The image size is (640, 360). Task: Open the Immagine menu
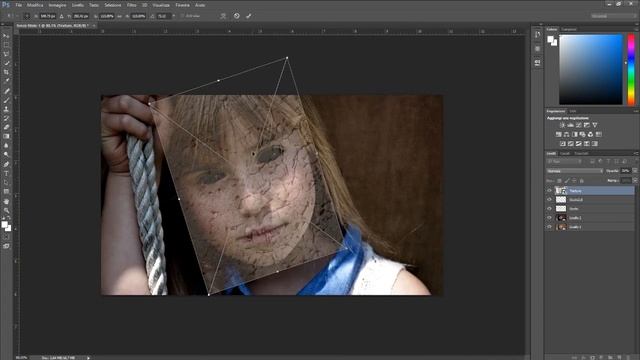tap(57, 5)
